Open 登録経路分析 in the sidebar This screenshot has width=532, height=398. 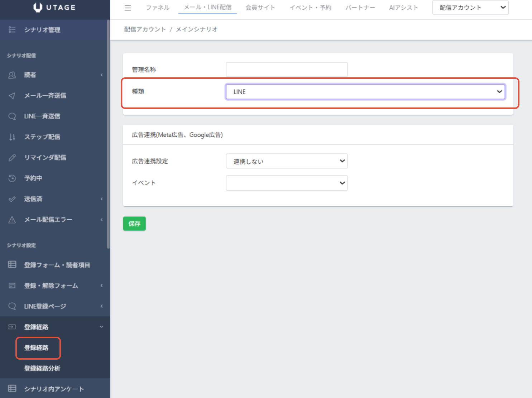(42, 368)
